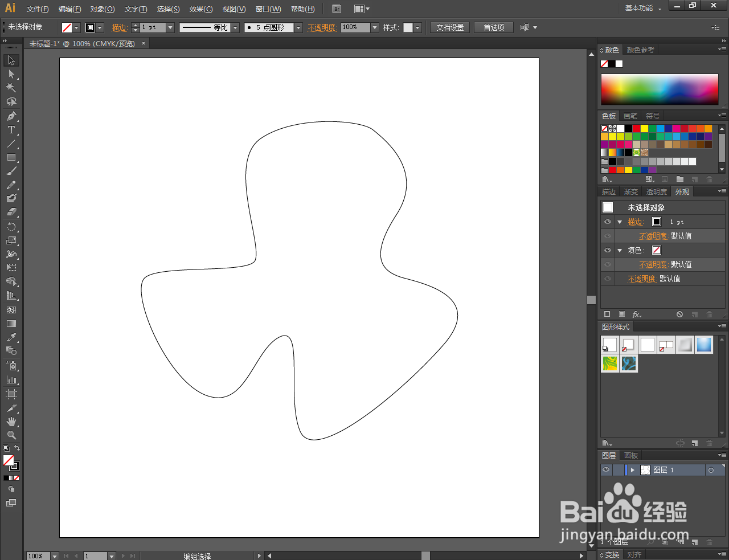Select the Pencil tool

coord(11,185)
